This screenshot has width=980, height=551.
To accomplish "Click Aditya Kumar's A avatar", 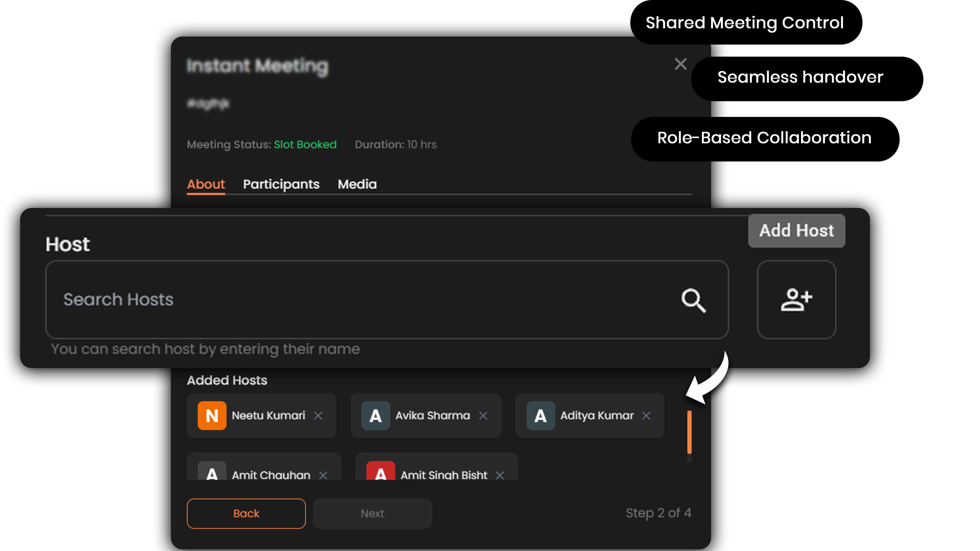I will (x=541, y=416).
